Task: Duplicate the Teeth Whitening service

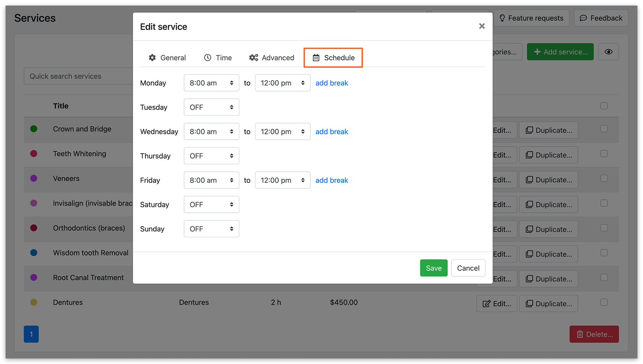Action: [549, 155]
